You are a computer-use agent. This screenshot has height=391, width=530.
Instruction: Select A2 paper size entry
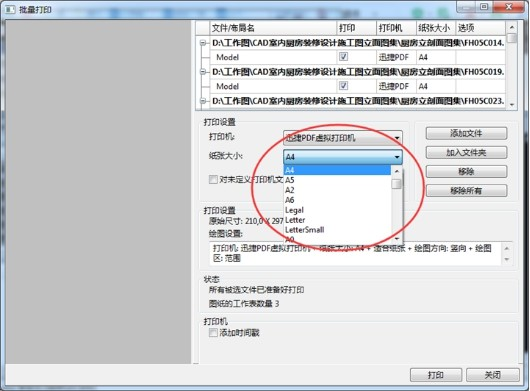(337, 190)
